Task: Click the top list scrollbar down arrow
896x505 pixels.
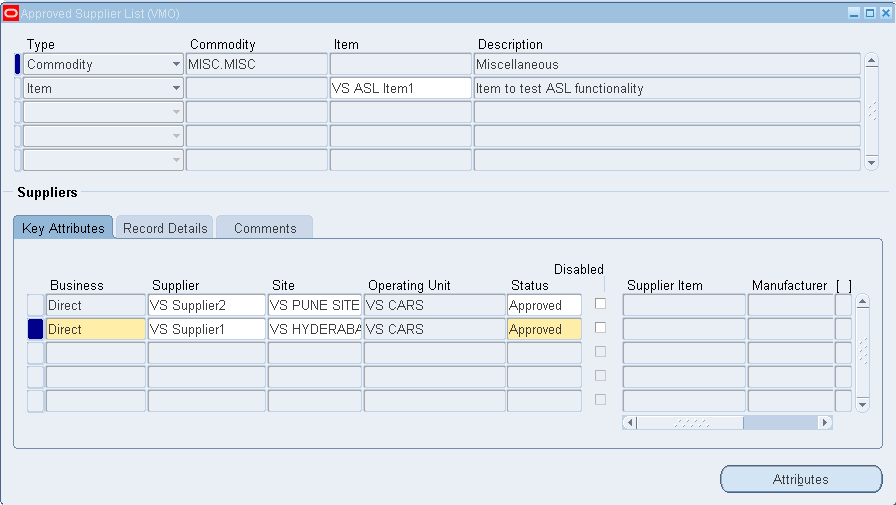Action: (871, 163)
